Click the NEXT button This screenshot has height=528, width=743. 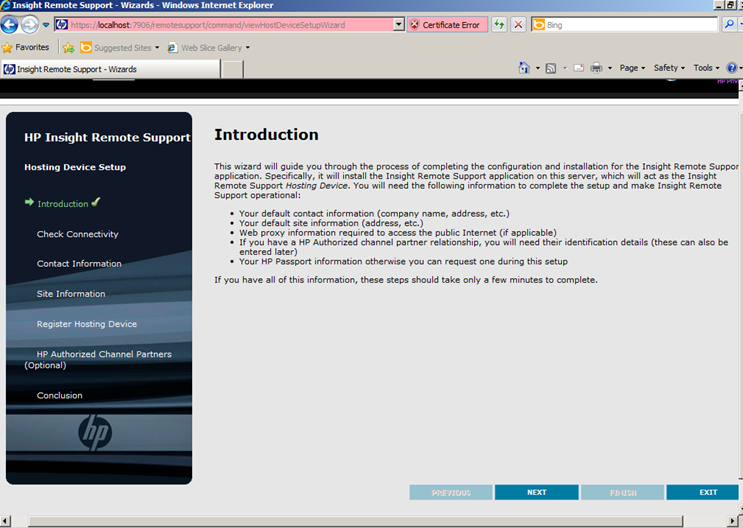[x=536, y=492]
